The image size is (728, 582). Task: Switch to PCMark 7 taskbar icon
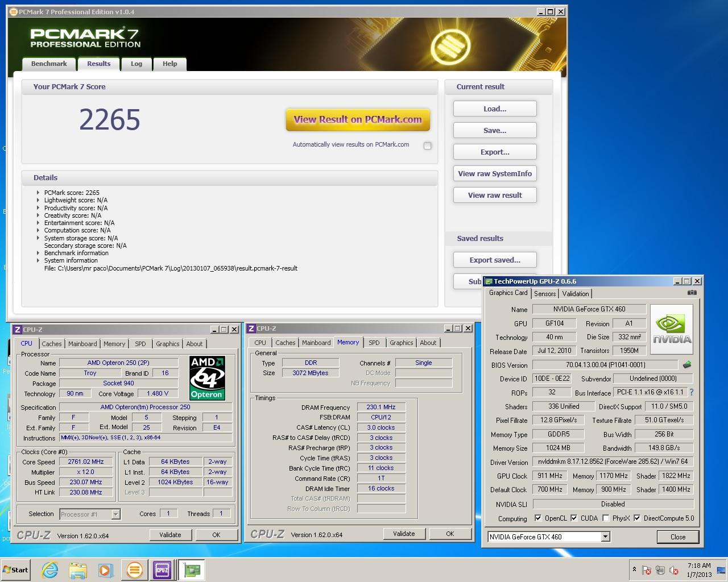(x=134, y=570)
